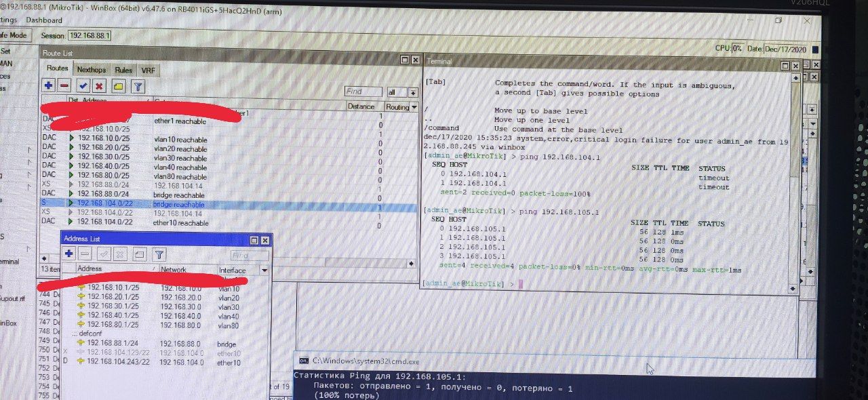The height and width of the screenshot is (400, 868).
Task: Sort addresses by Address column header
Action: (x=117, y=269)
